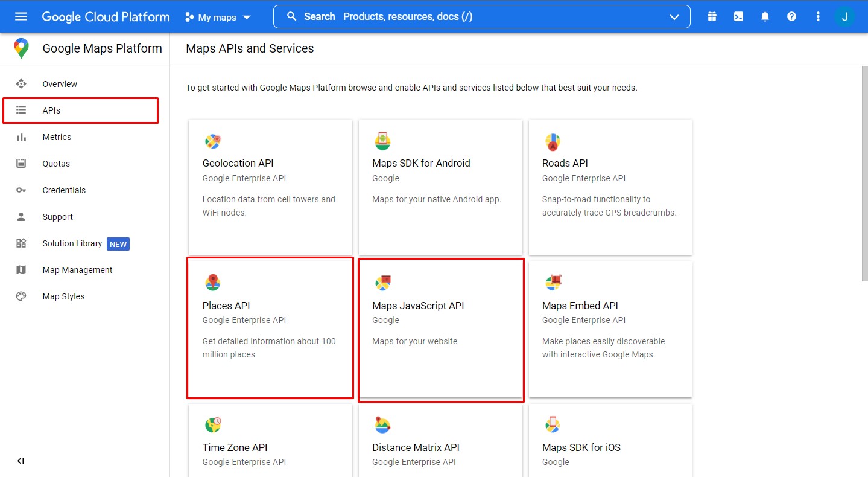Open Quotas in the sidebar
The width and height of the screenshot is (868, 477).
[x=56, y=164]
